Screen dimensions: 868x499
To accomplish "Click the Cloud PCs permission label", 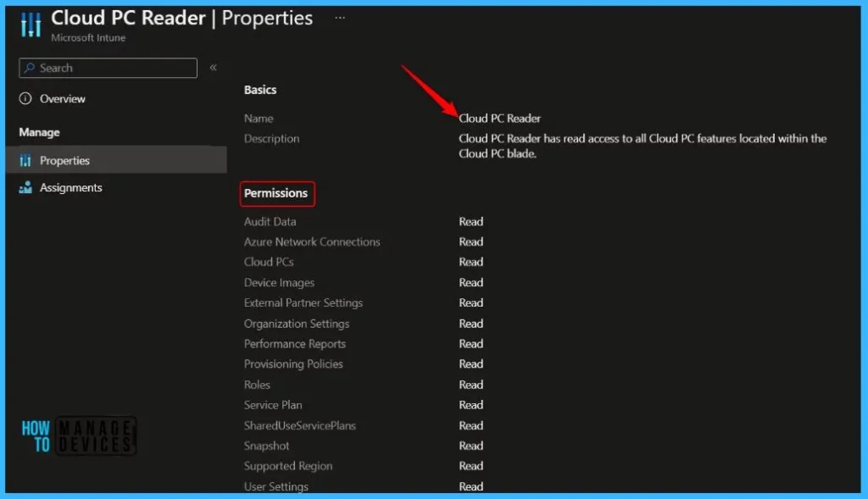I will (x=269, y=263).
